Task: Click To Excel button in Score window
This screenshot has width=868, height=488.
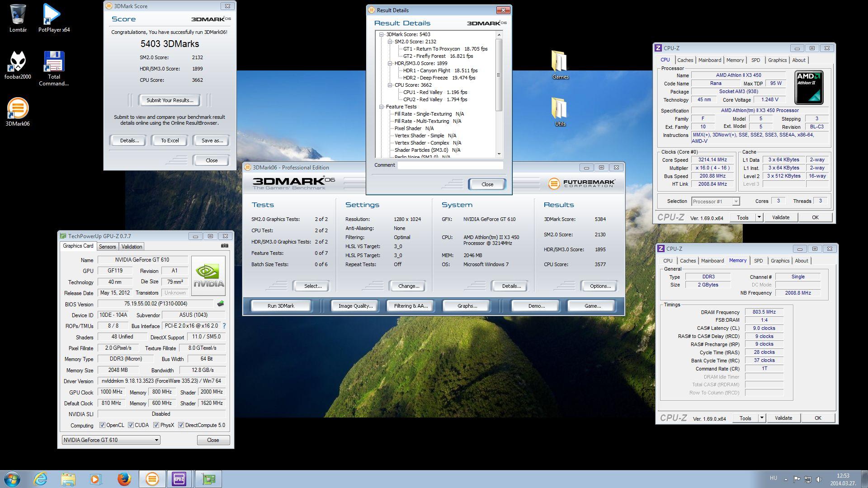Action: pyautogui.click(x=170, y=141)
